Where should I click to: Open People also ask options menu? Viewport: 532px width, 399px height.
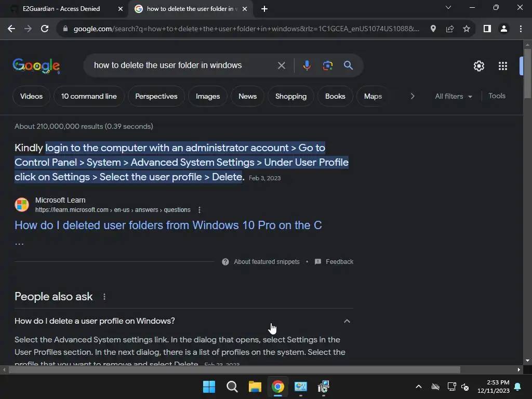[x=104, y=297]
